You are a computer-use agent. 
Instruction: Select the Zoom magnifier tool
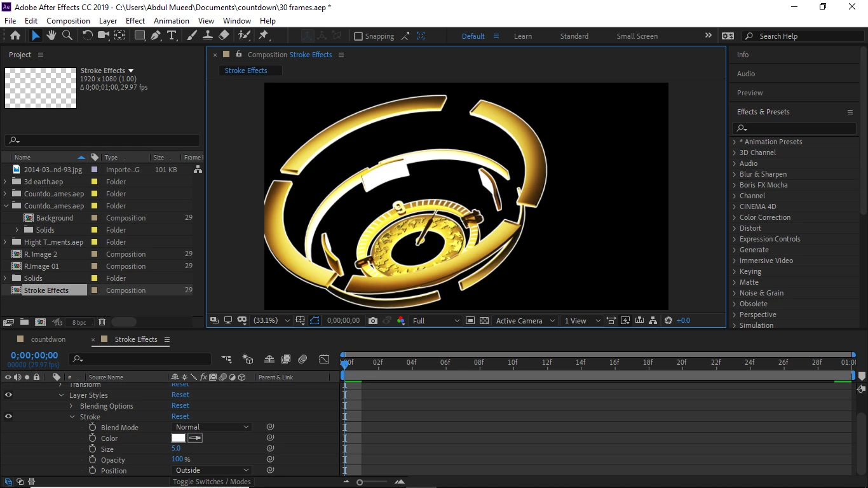(67, 36)
